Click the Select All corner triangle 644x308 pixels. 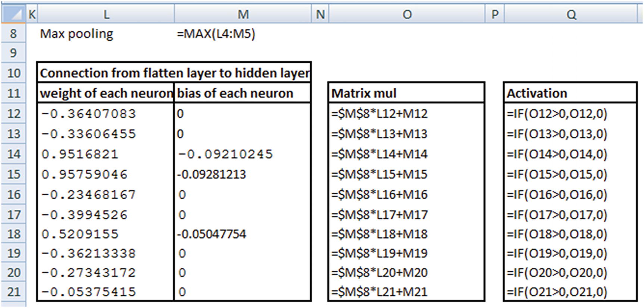pyautogui.click(x=13, y=14)
